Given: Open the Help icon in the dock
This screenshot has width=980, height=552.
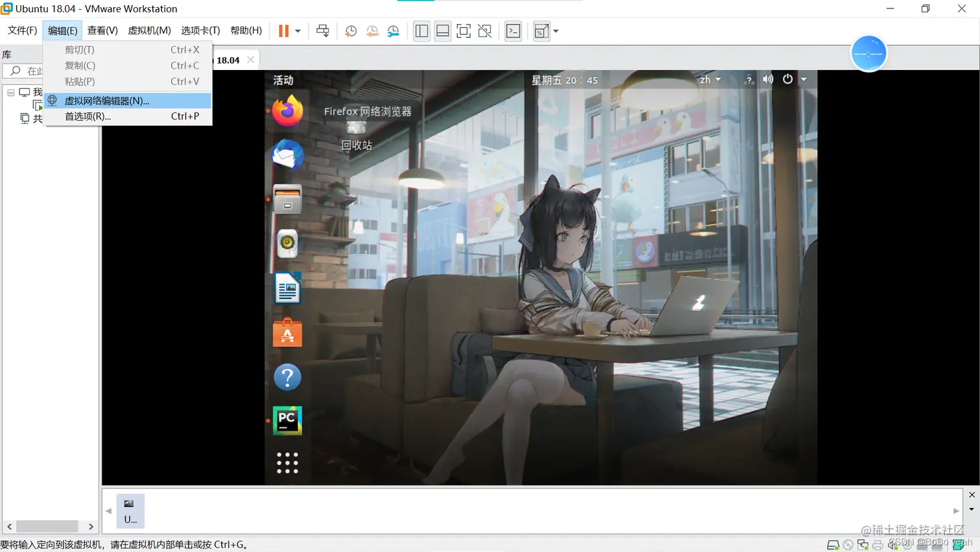Looking at the screenshot, I should (287, 377).
